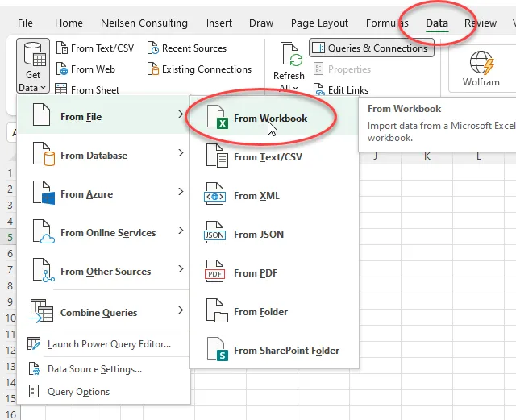
Task: Toggle the Queries & Connections pane
Action: click(x=372, y=48)
